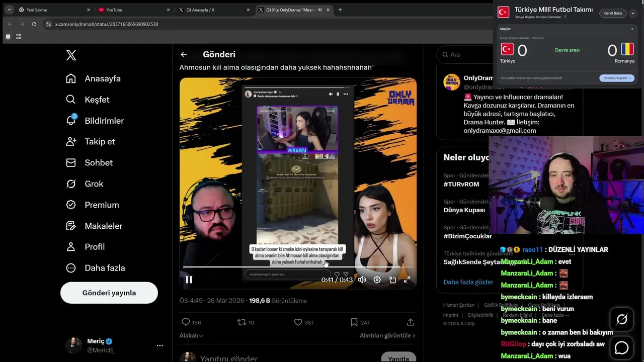Click the Tam Maç Programı button
Viewport: 644px width, 362px height.
617,78
